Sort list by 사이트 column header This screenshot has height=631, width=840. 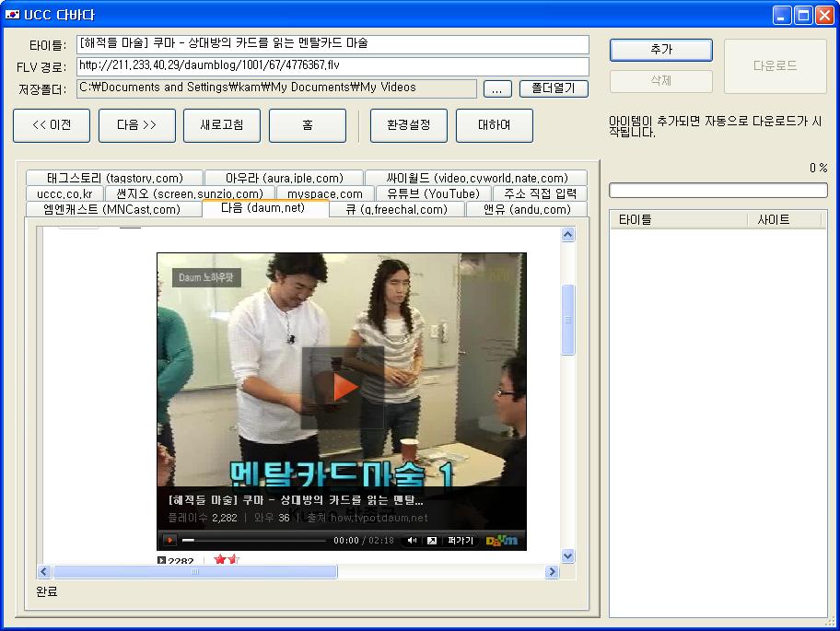[785, 219]
